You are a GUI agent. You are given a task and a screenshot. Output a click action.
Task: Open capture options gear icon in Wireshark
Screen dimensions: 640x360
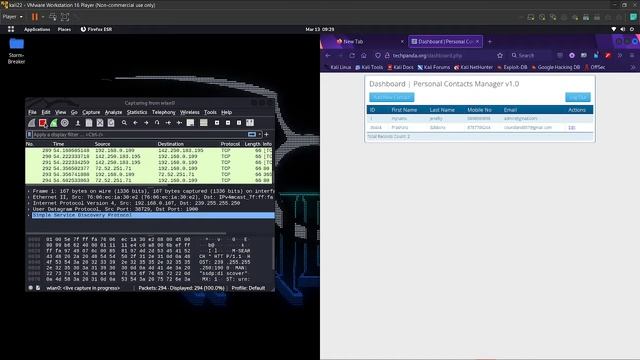[64, 123]
